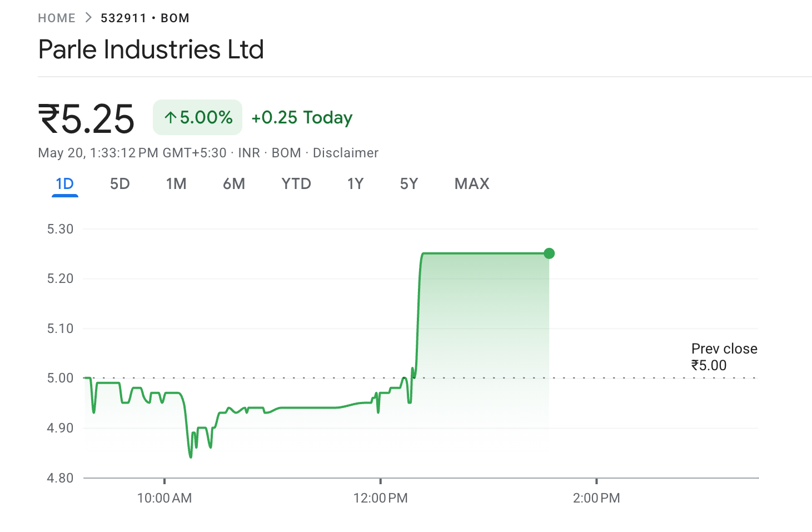Click the Parle Industries Ltd heading
This screenshot has width=812, height=532.
tap(151, 49)
